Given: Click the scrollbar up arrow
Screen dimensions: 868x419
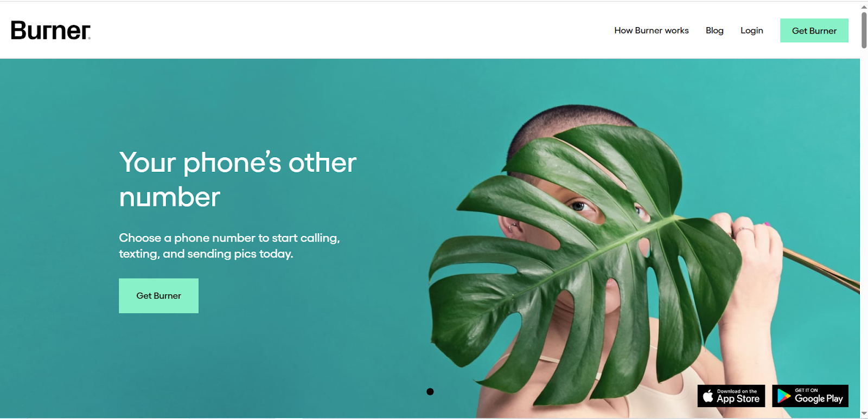Looking at the screenshot, I should pos(864,7).
